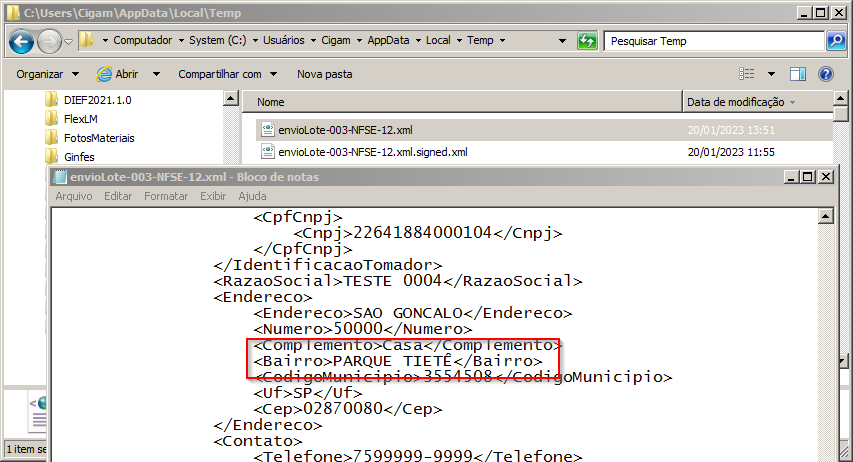Focus the Pesquisar Temp search field
Image resolution: width=853 pixels, height=462 pixels.
click(714, 41)
